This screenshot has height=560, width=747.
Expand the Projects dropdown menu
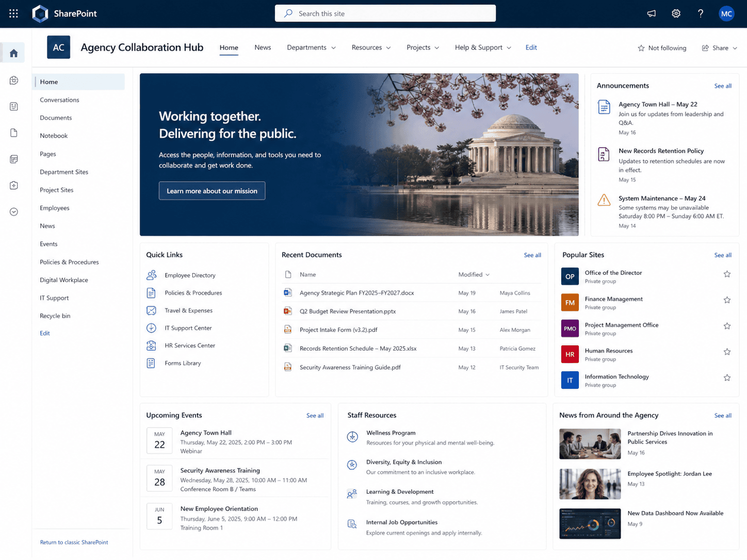pos(423,47)
